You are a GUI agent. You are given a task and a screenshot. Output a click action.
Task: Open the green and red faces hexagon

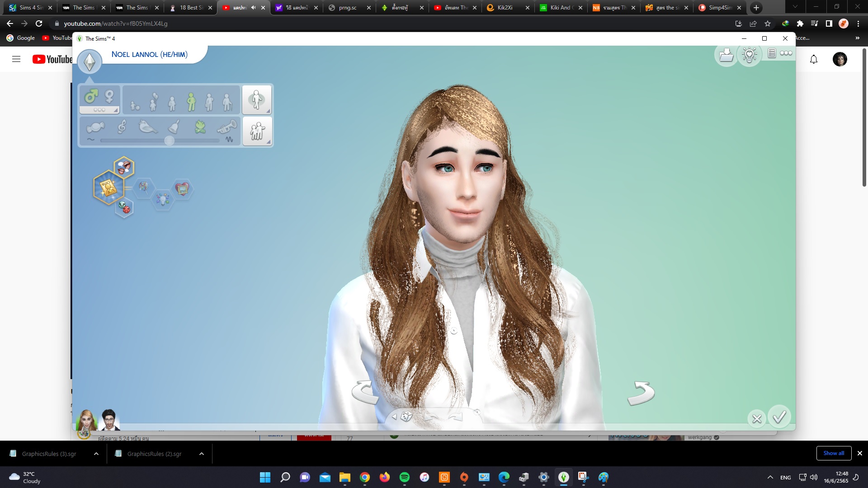click(x=124, y=207)
